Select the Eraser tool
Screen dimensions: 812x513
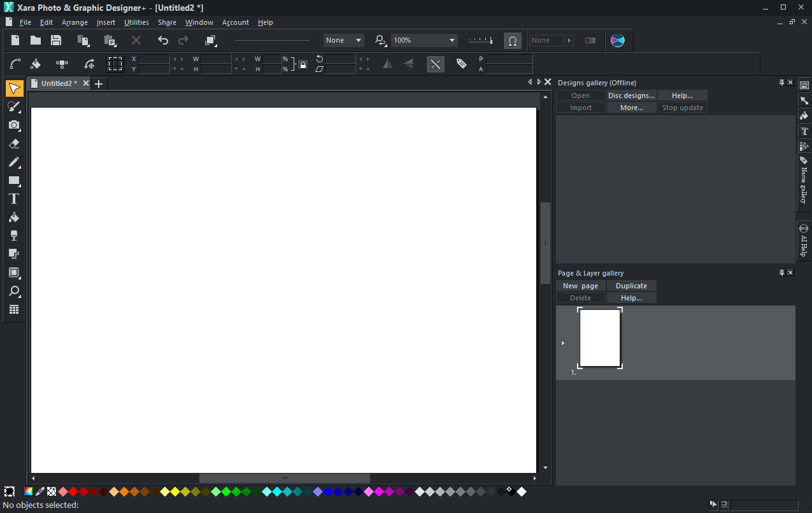click(14, 144)
